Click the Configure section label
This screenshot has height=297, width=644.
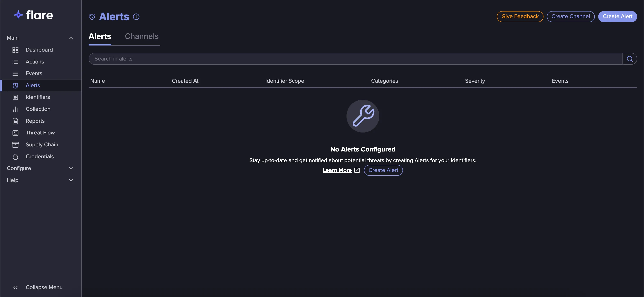19,168
